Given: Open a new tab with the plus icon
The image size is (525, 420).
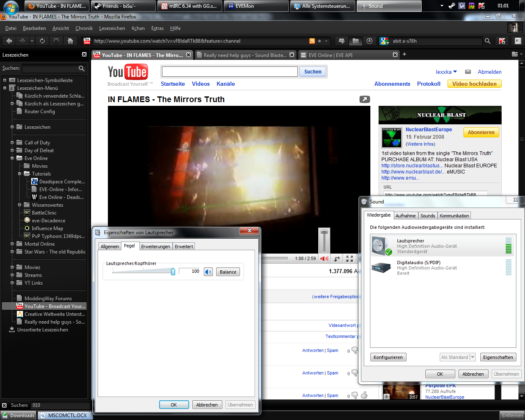Looking at the screenshot, I should pyautogui.click(x=404, y=54).
